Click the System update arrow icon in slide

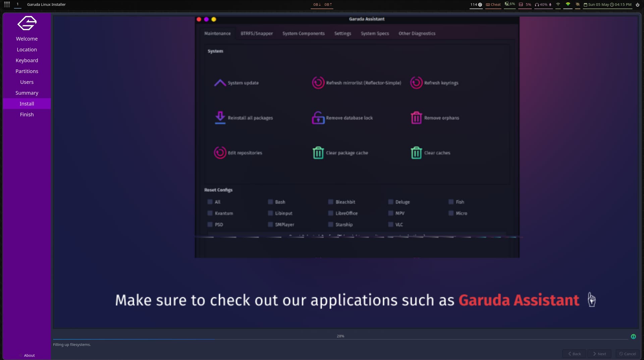220,83
